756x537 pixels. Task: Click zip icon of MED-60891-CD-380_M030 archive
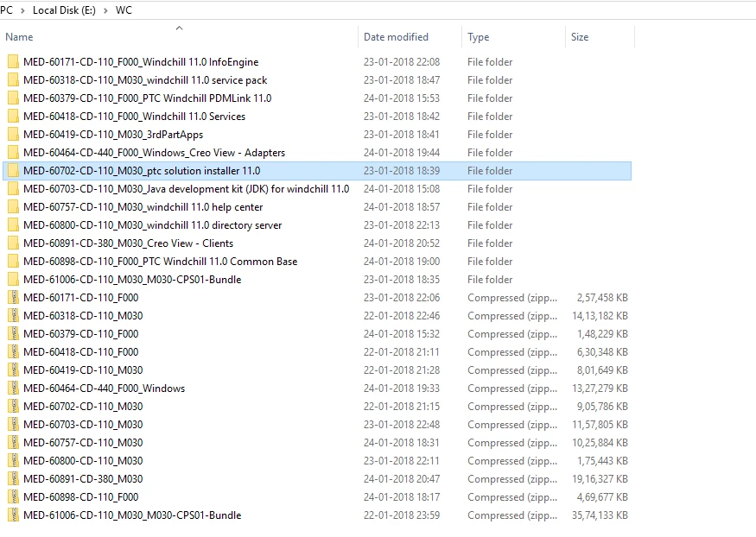(x=13, y=479)
